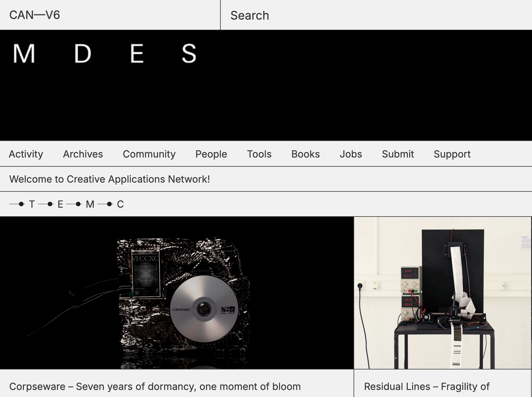Open the Community page

[149, 154]
